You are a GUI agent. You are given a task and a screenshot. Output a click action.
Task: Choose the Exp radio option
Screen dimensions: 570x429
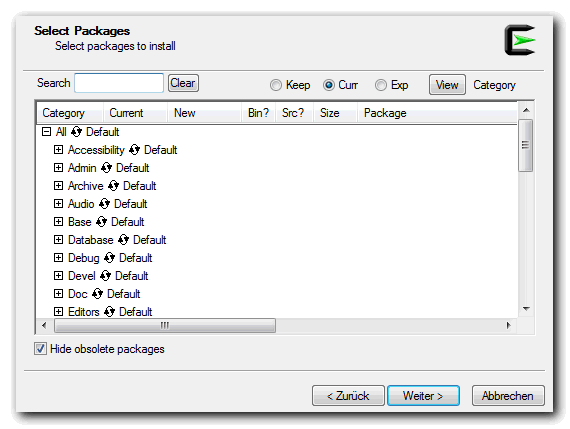[x=381, y=85]
